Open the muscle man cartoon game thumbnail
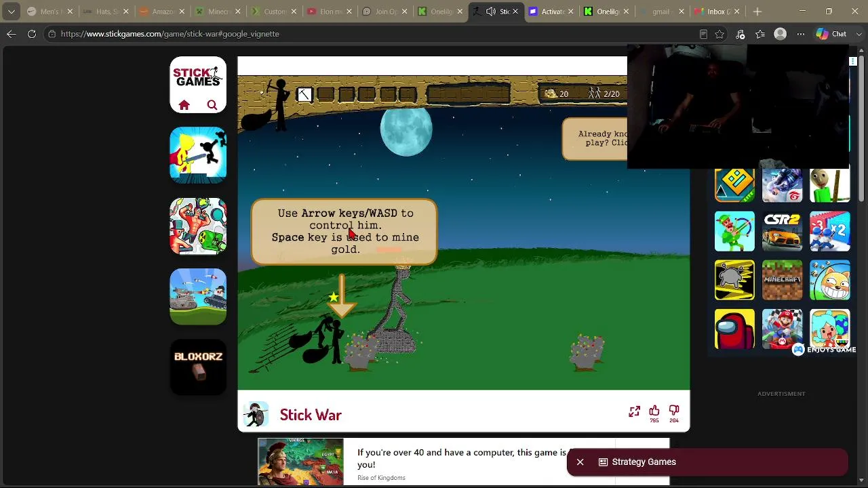The width and height of the screenshot is (868, 488). point(198,226)
